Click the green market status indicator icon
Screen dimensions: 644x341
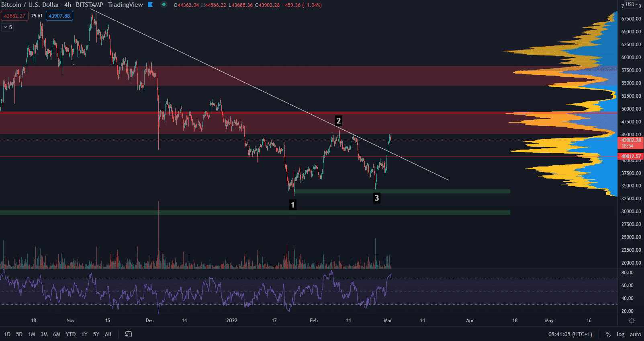164,5
